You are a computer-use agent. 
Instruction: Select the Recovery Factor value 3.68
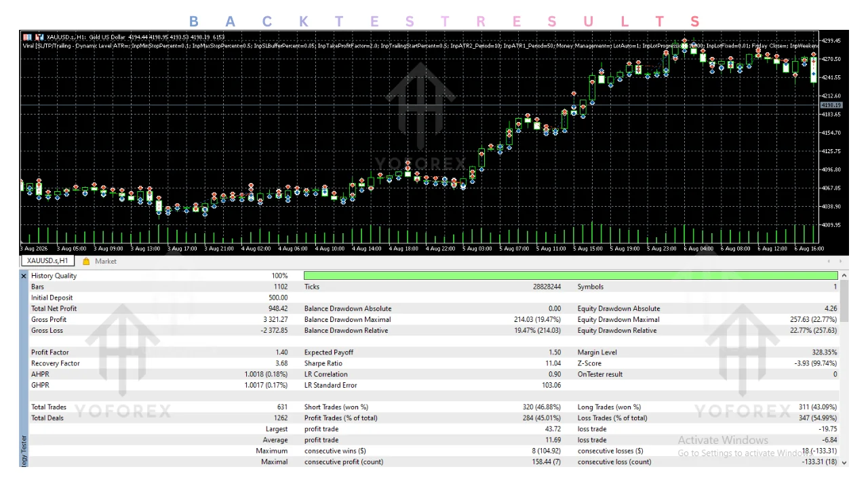pyautogui.click(x=281, y=363)
